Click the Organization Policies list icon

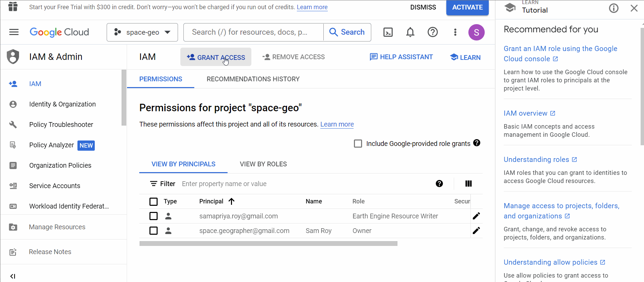pos(13,165)
